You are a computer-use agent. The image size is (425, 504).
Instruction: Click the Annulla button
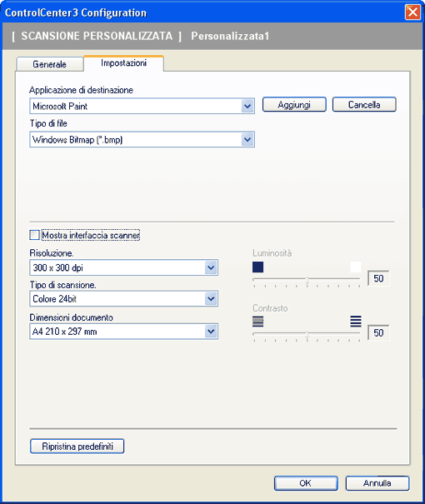coord(377,483)
